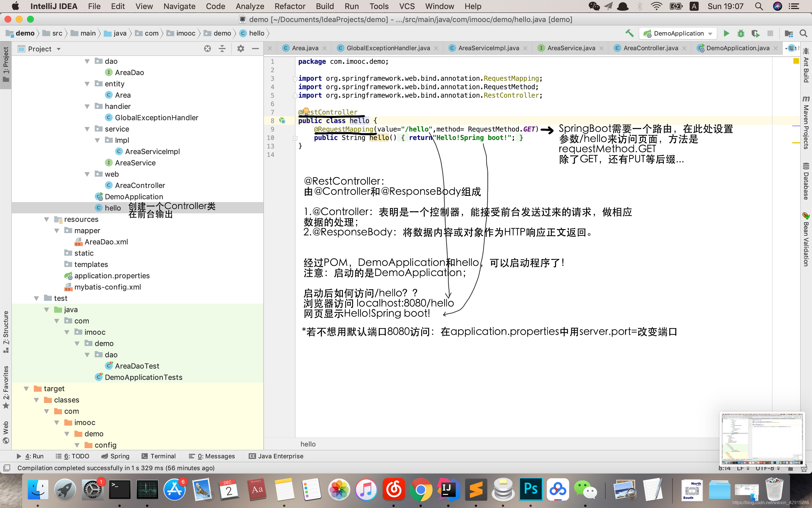Collapse the target folder

tap(26, 388)
